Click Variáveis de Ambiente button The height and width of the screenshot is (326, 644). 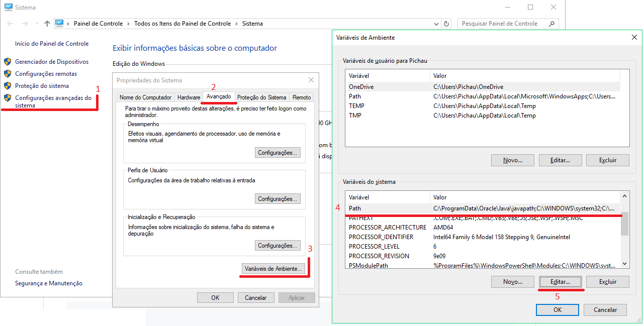273,269
